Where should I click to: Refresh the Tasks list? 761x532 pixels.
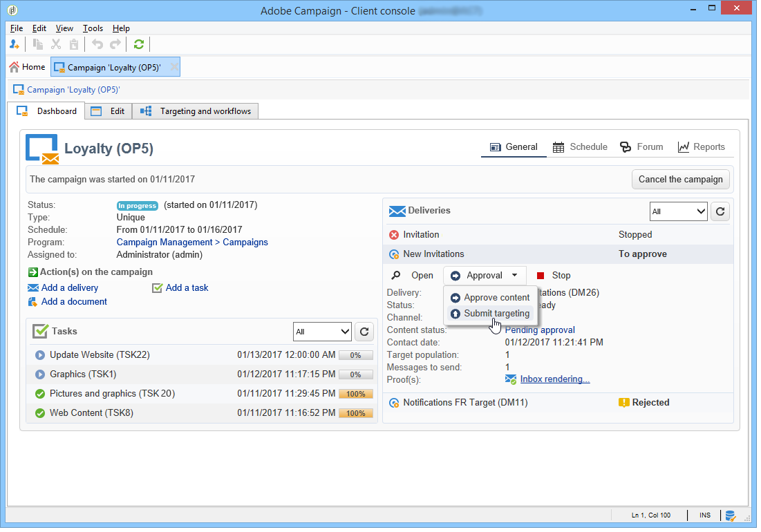(364, 332)
